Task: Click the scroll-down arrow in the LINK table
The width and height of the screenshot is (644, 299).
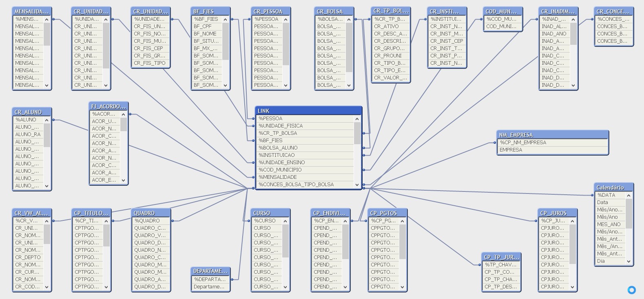Action: [x=357, y=185]
